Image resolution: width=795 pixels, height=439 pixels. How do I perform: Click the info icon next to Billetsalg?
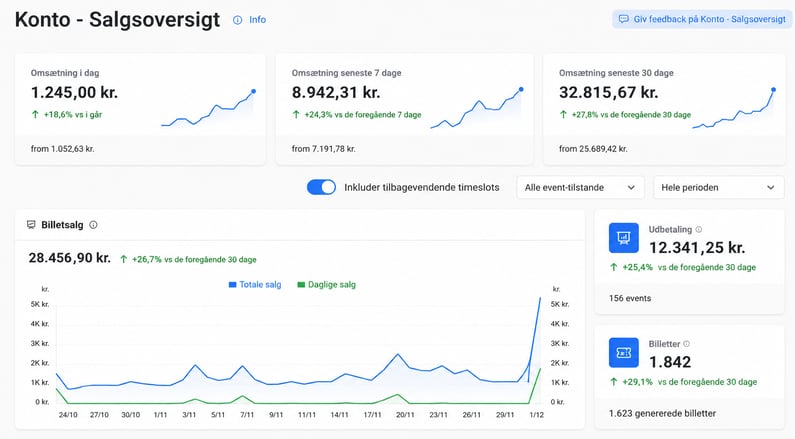click(93, 225)
